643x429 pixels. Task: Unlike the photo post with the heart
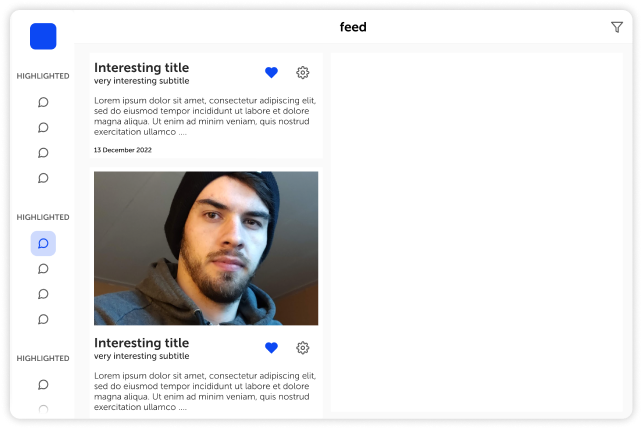(x=271, y=348)
